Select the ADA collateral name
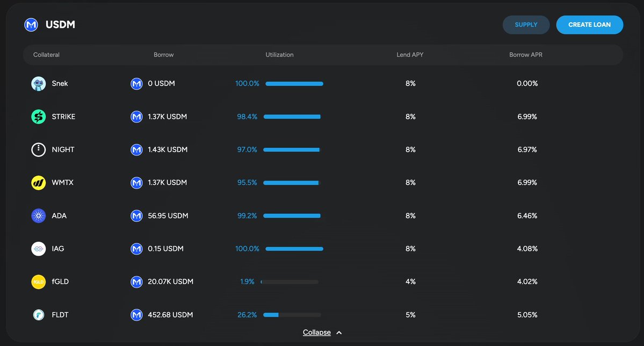Viewport: 644px width, 346px height. (x=59, y=216)
